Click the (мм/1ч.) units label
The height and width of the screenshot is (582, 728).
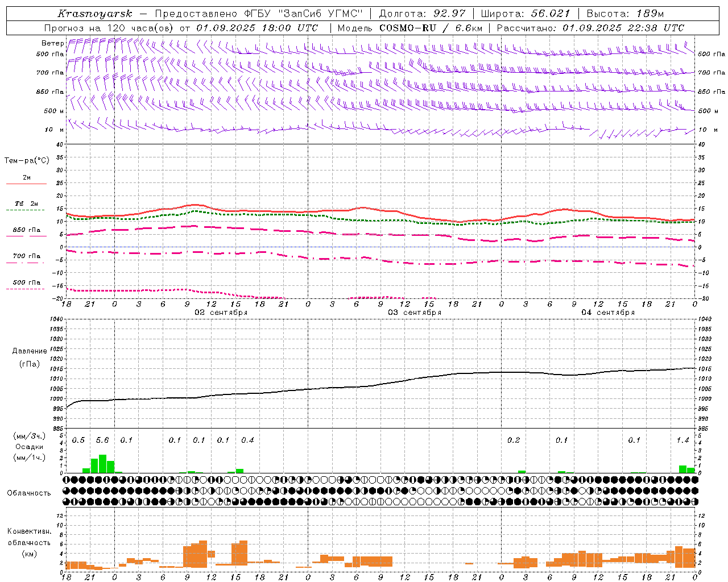click(30, 458)
